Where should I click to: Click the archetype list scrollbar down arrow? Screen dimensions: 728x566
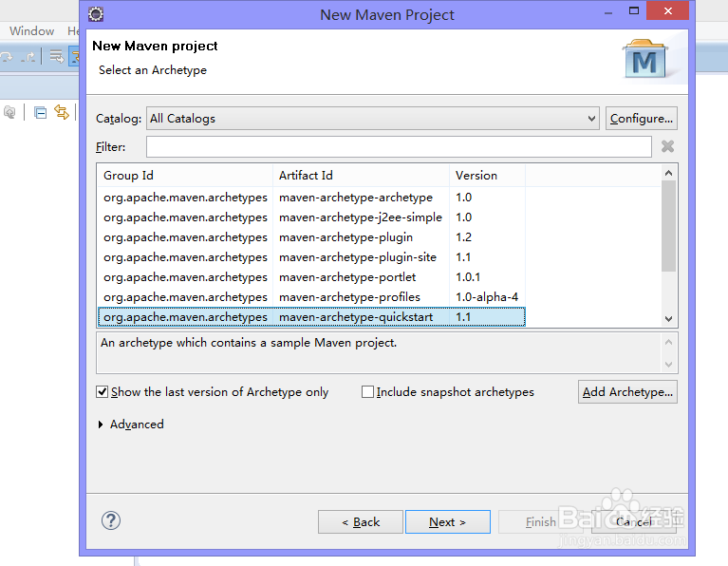[668, 319]
